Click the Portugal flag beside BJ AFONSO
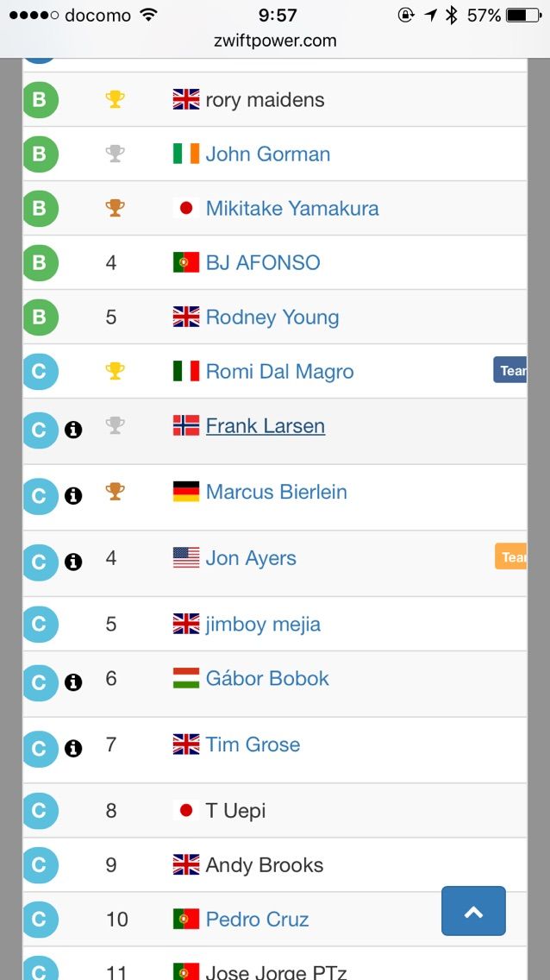 (x=186, y=262)
